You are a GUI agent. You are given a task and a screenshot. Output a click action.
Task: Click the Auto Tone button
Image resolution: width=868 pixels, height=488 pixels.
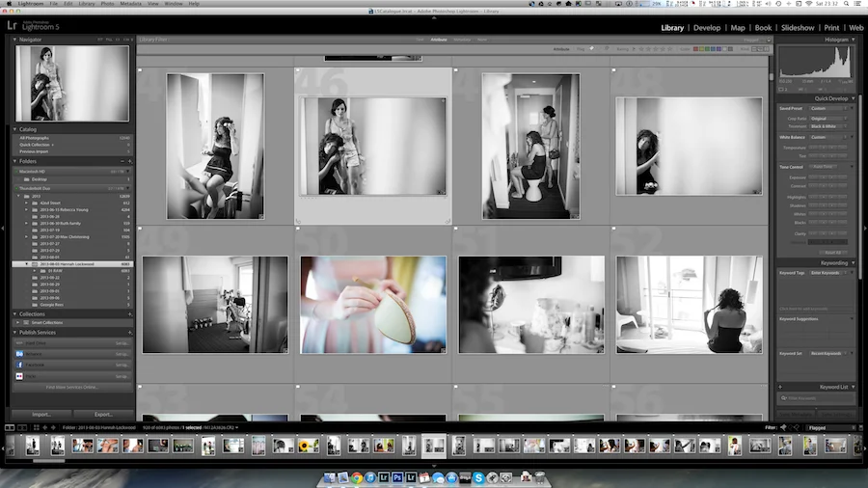click(824, 167)
